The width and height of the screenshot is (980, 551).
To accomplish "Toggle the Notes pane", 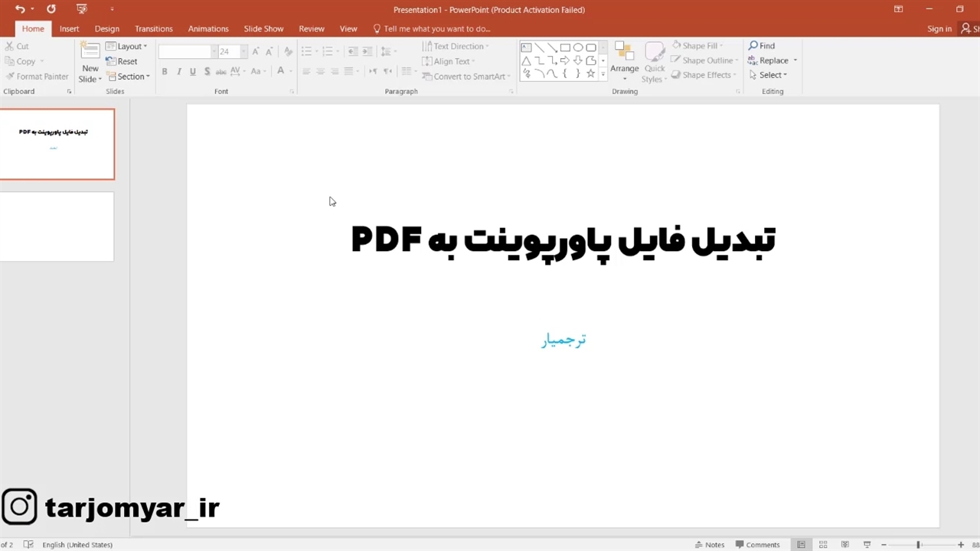I will coord(709,545).
